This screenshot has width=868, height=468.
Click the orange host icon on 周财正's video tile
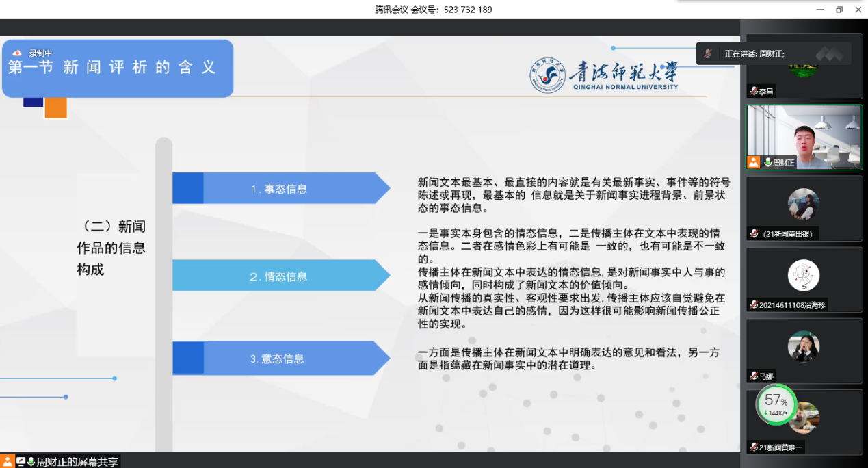point(753,162)
